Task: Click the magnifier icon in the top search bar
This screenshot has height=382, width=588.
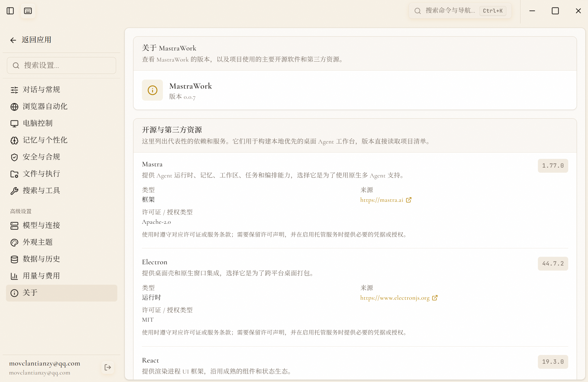Action: 417,11
